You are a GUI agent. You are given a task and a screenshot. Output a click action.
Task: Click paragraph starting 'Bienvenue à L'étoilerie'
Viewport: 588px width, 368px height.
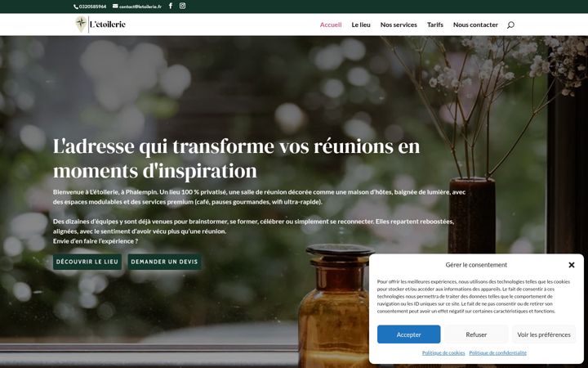[x=259, y=197]
